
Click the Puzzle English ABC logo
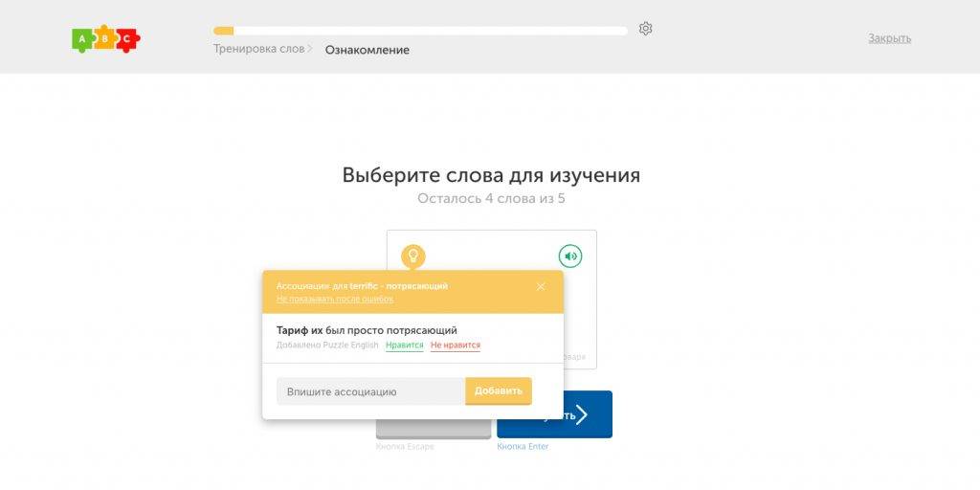[x=106, y=38]
